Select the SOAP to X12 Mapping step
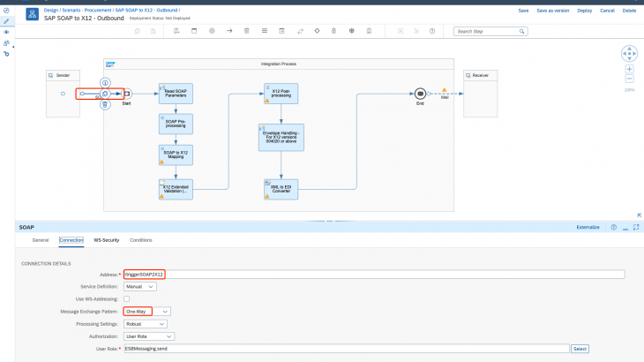Viewport: 644px width, 362px height. (x=176, y=155)
